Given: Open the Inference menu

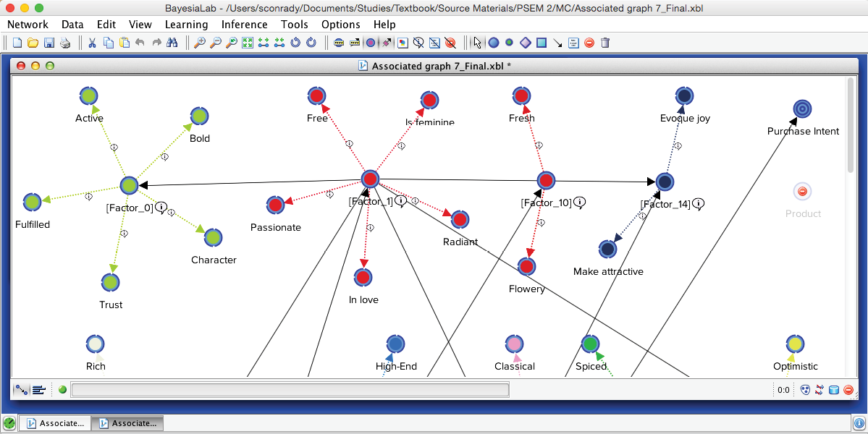Looking at the screenshot, I should [x=244, y=25].
